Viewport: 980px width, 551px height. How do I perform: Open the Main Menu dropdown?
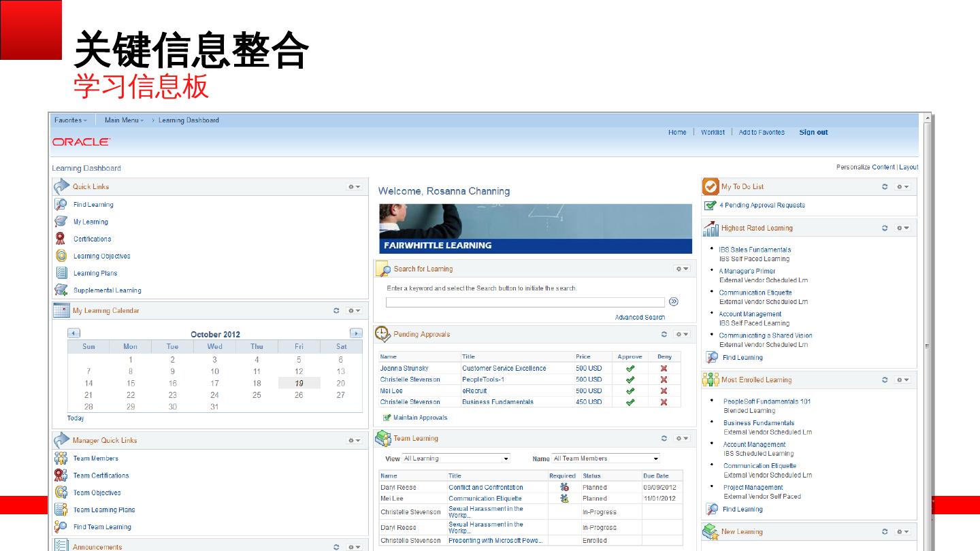coord(124,120)
